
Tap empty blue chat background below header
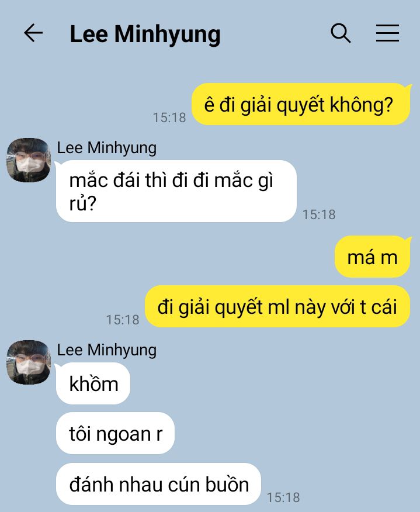coord(98,98)
